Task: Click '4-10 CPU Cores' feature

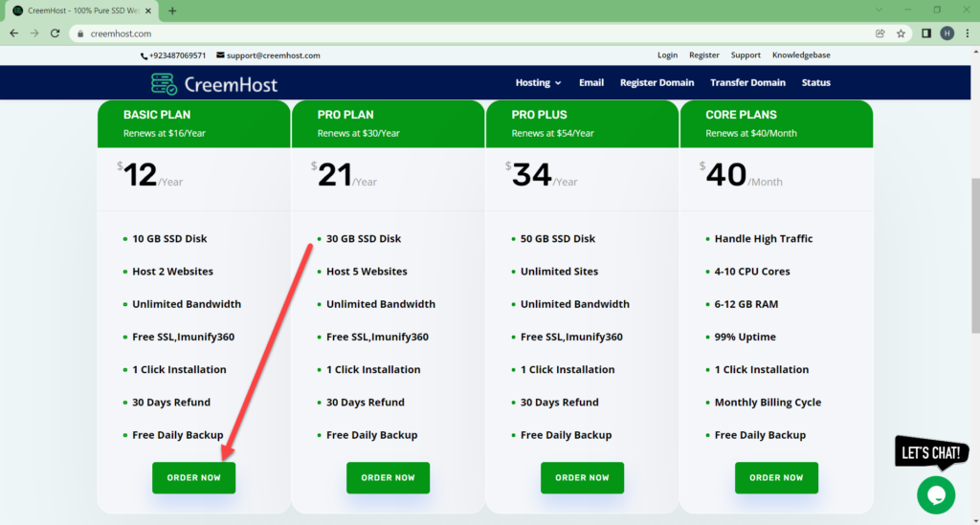Action: (x=752, y=272)
